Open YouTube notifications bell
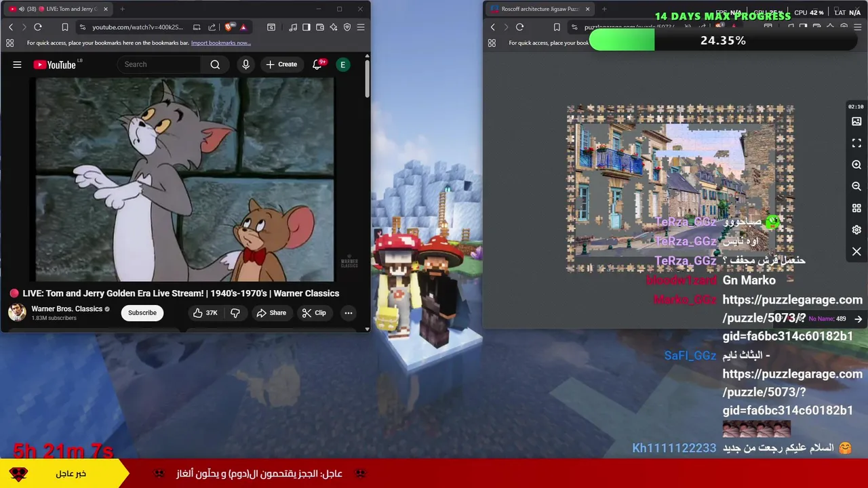The image size is (868, 488). coord(317,64)
